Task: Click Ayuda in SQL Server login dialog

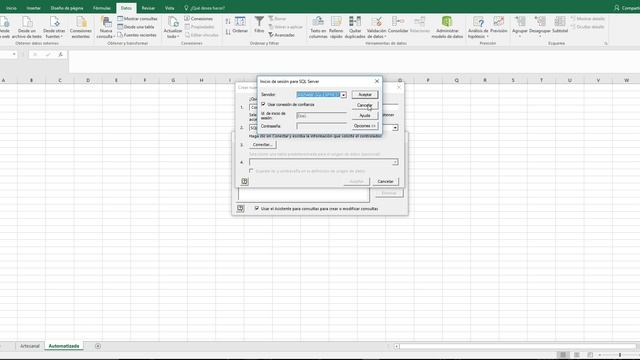Action: (365, 116)
